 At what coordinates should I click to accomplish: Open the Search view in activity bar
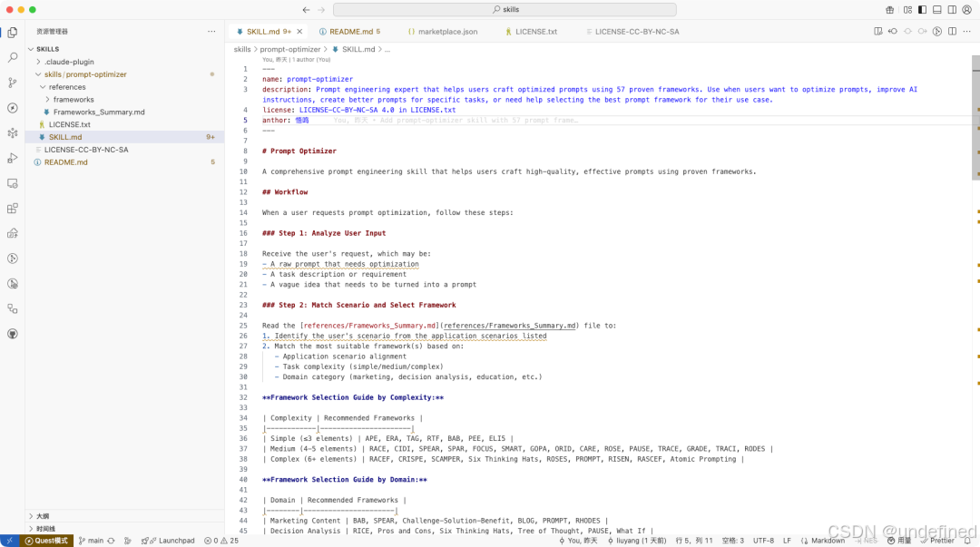[x=13, y=57]
